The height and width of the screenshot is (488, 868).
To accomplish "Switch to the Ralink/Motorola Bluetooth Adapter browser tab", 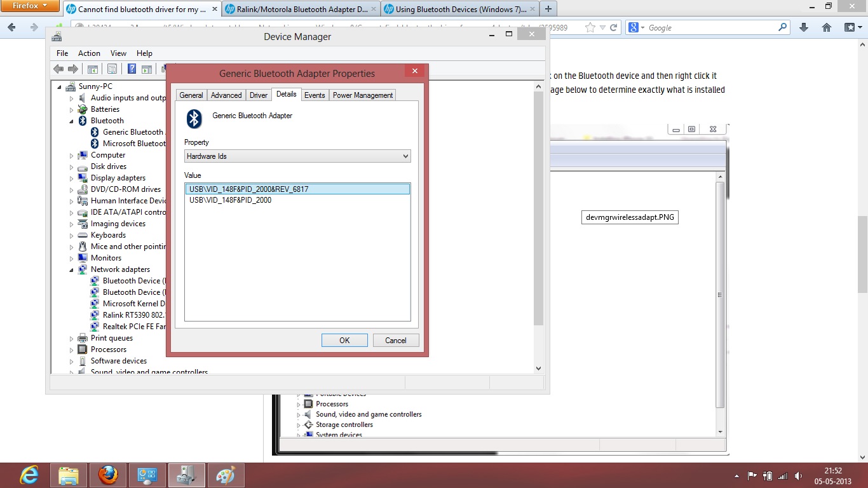I will click(x=301, y=10).
